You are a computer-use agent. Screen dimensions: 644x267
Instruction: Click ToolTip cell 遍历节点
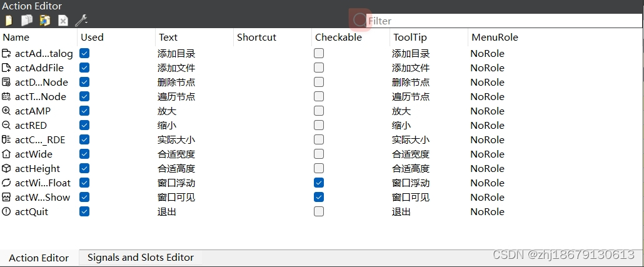pyautogui.click(x=411, y=96)
